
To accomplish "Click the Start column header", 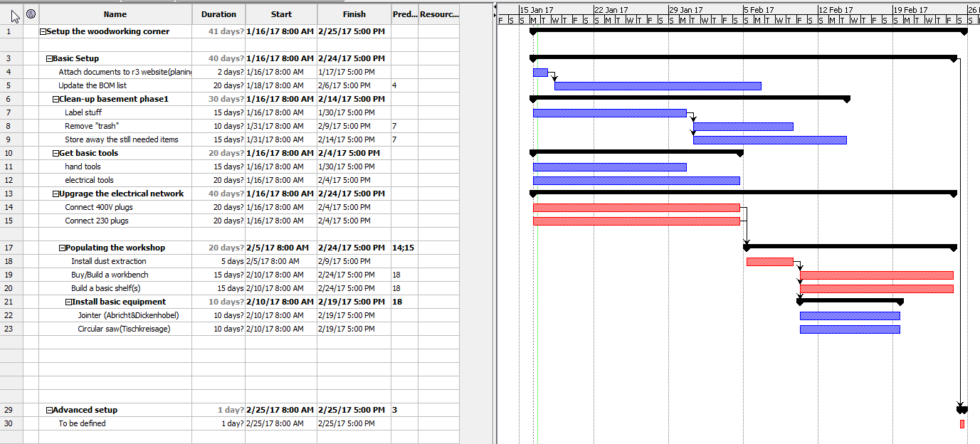I will click(x=280, y=14).
